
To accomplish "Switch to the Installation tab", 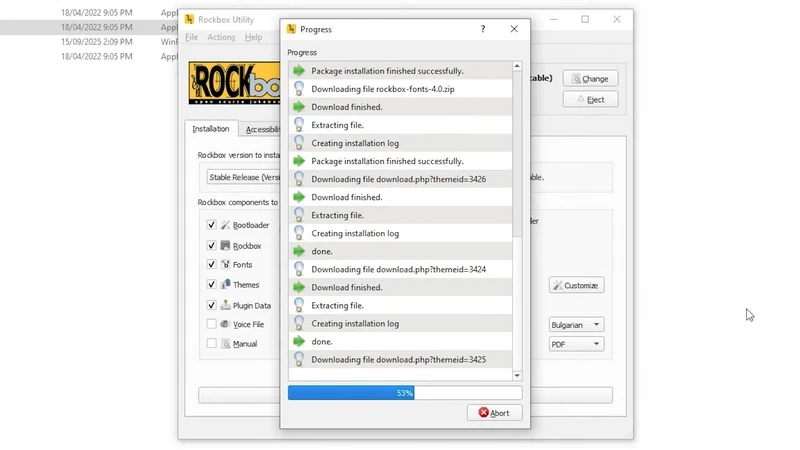I will pos(211,129).
